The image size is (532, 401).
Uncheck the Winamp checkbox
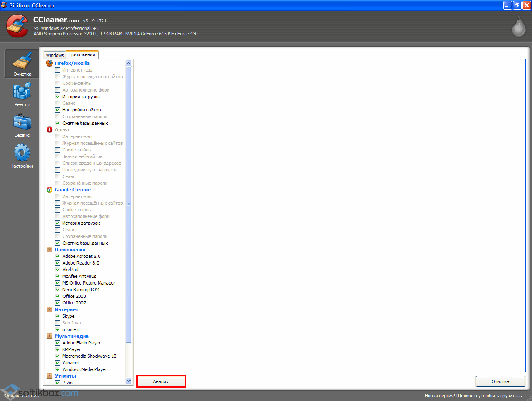tap(58, 363)
